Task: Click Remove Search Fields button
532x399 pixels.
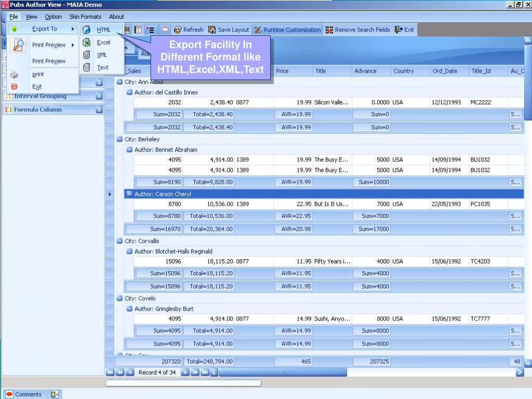Action: pos(357,30)
